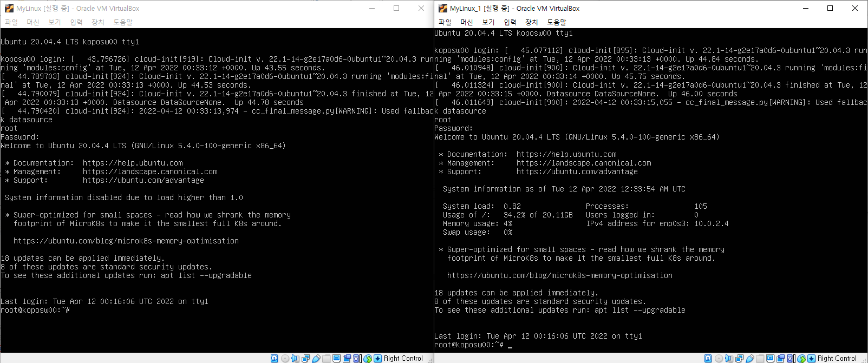
Task: Close the MyLinux_1 VirtualBox window
Action: (855, 8)
